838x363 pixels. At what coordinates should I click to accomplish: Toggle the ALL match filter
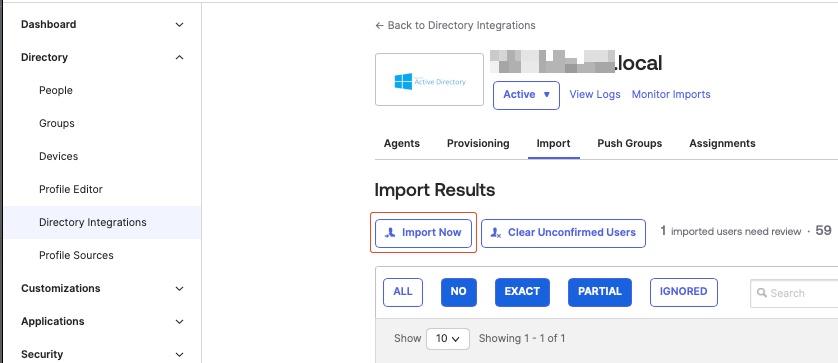pyautogui.click(x=403, y=292)
